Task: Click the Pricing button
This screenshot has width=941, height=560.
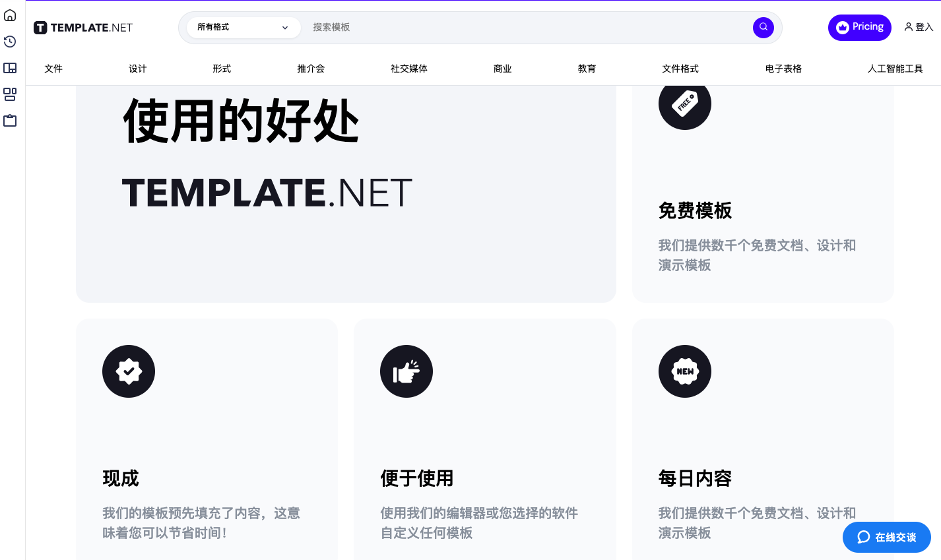Action: point(859,27)
